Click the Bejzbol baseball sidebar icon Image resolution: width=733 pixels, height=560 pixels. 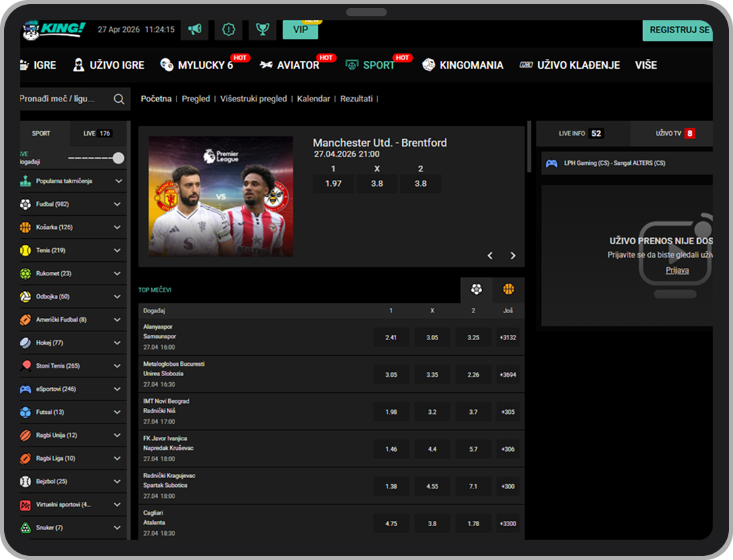(x=26, y=482)
